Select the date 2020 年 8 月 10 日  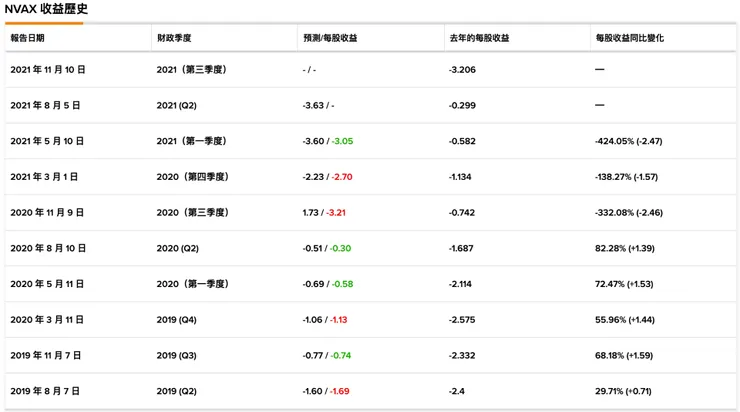click(48, 248)
